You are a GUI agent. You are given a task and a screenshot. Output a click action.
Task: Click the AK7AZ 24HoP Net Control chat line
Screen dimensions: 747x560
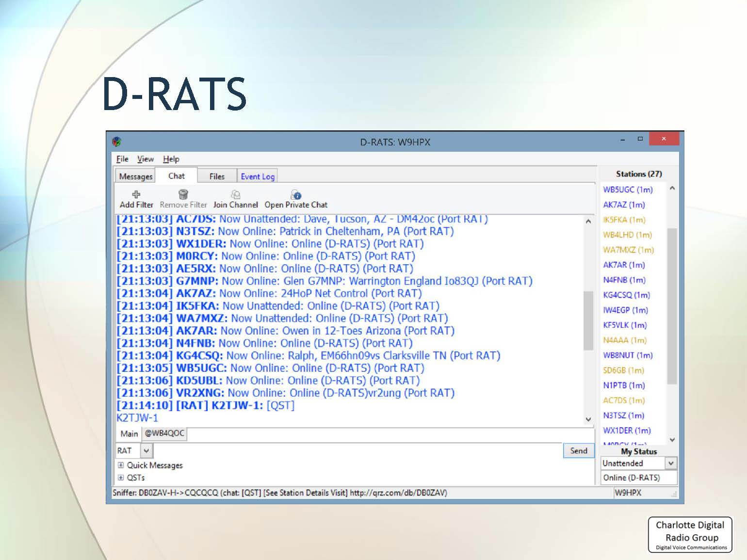(x=269, y=293)
